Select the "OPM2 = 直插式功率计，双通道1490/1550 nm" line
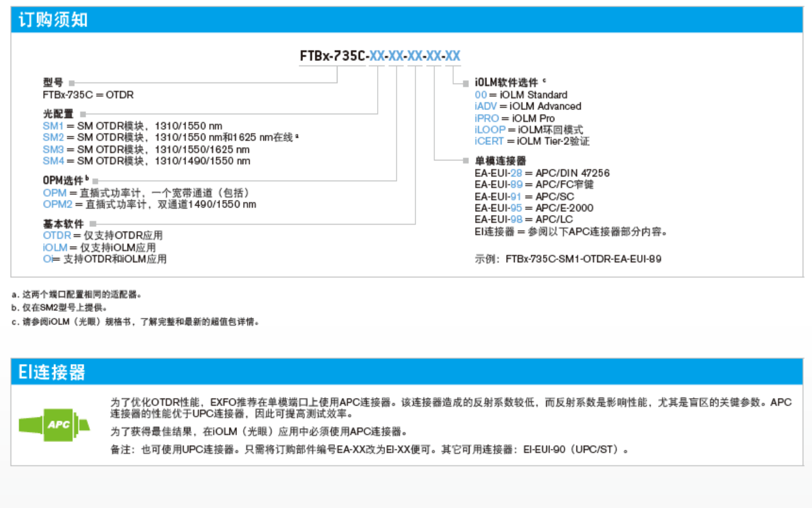This screenshot has height=508, width=812. tap(150, 204)
